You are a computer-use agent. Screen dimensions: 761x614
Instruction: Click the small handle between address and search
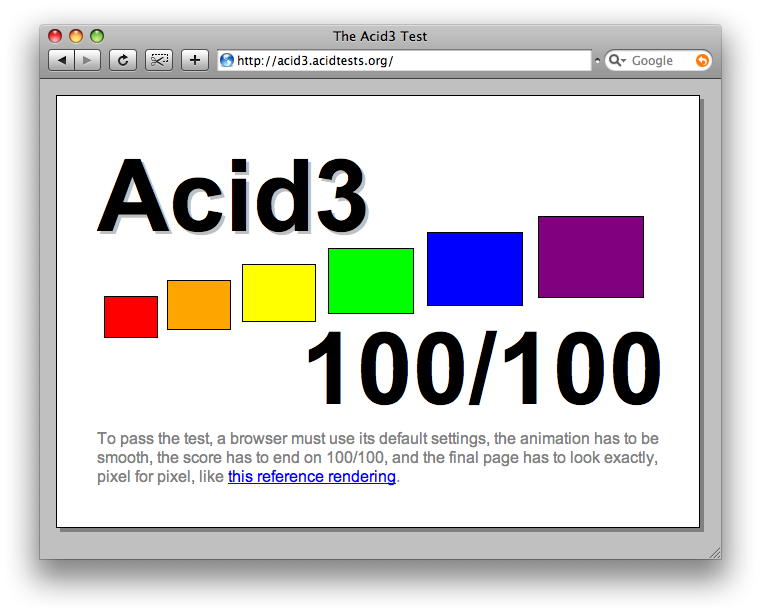597,61
